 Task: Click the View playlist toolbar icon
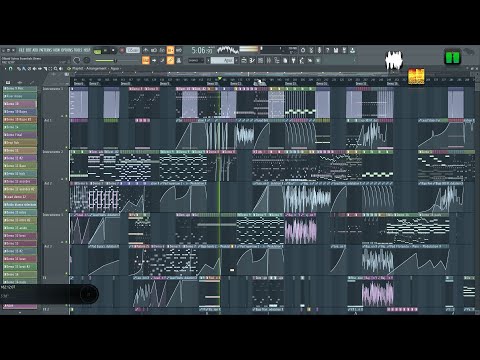(x=244, y=60)
